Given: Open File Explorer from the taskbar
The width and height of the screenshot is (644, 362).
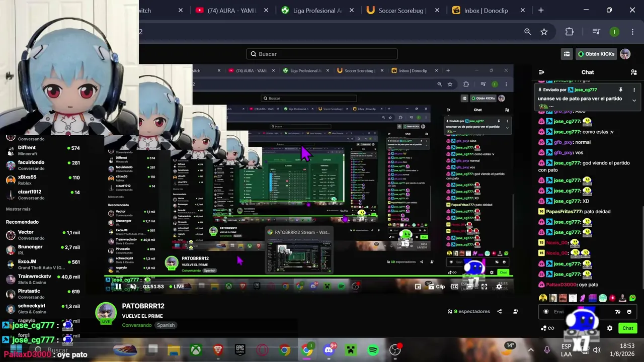Looking at the screenshot, I should point(174,350).
